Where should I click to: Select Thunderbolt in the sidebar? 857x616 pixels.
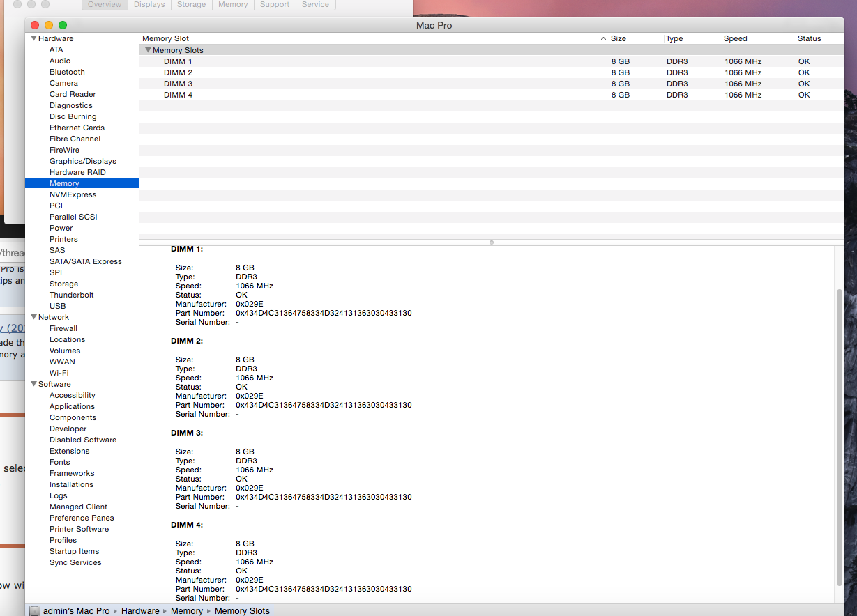(x=71, y=295)
